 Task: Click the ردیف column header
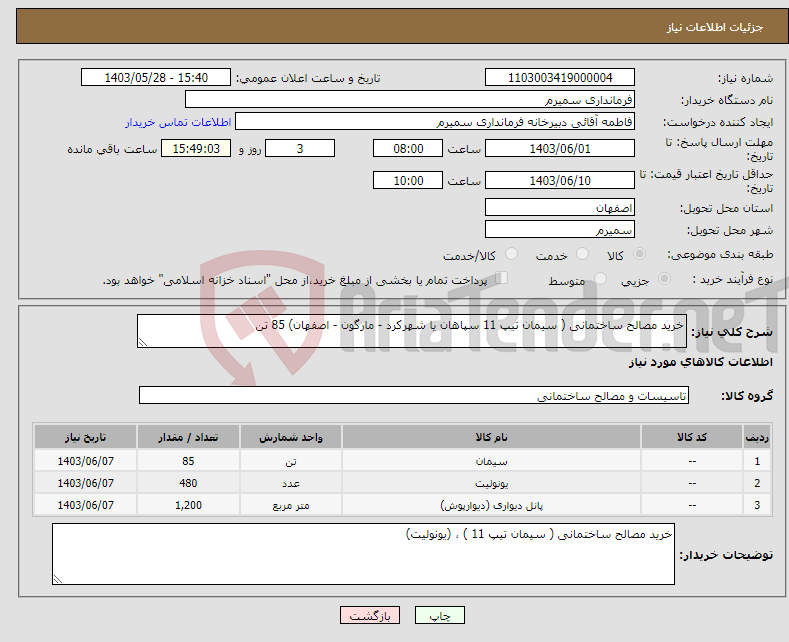pyautogui.click(x=757, y=437)
